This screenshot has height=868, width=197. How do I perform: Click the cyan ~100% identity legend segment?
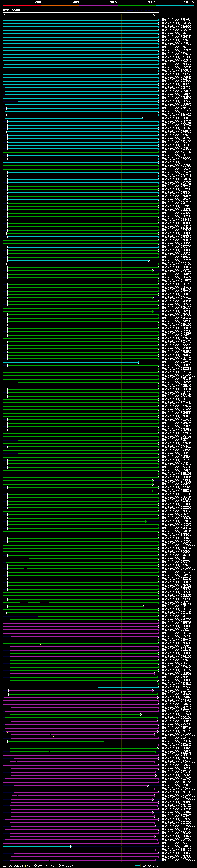coord(175,6)
